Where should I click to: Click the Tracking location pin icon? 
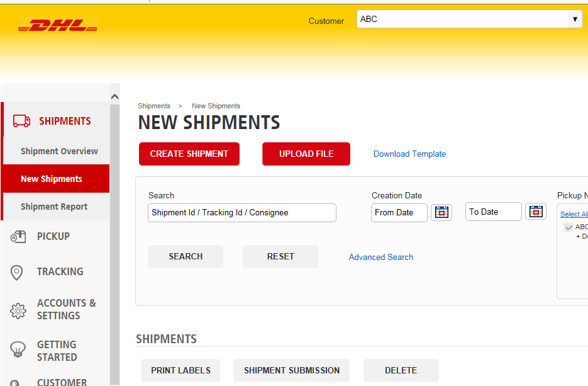17,272
